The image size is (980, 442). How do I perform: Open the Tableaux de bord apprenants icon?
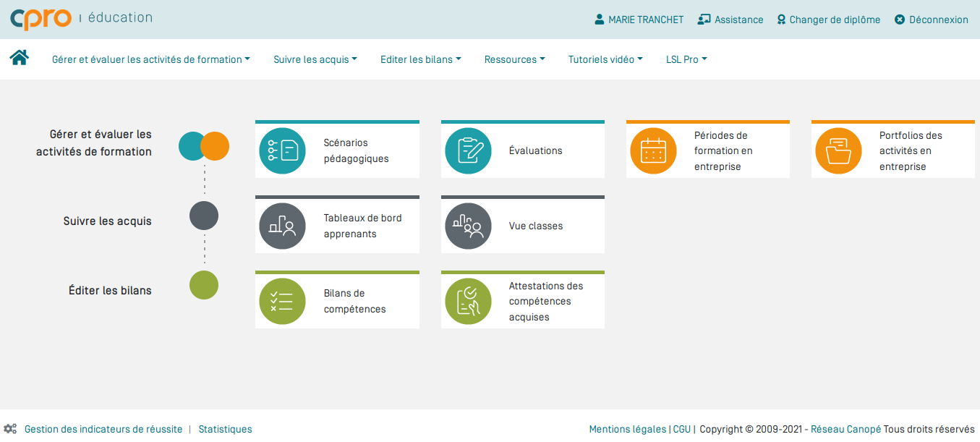pyautogui.click(x=282, y=226)
